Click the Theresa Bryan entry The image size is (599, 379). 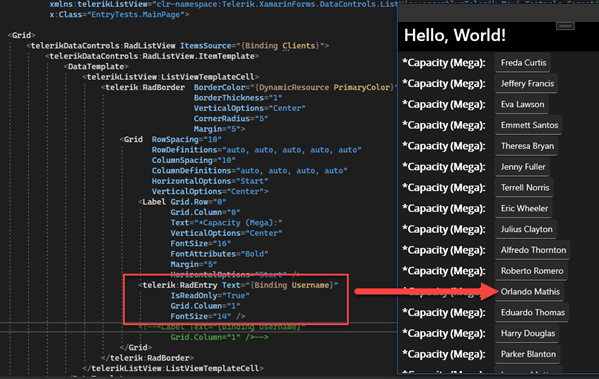pos(526,146)
